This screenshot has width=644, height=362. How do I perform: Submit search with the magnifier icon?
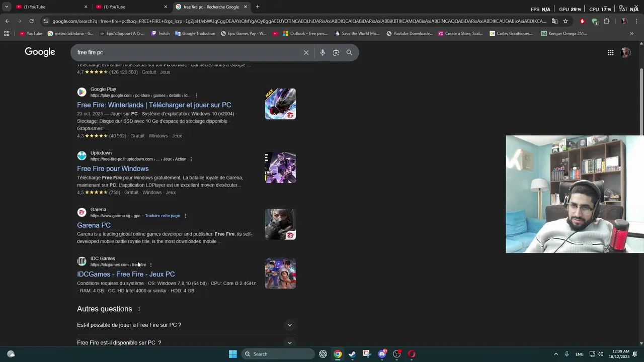pos(349,52)
